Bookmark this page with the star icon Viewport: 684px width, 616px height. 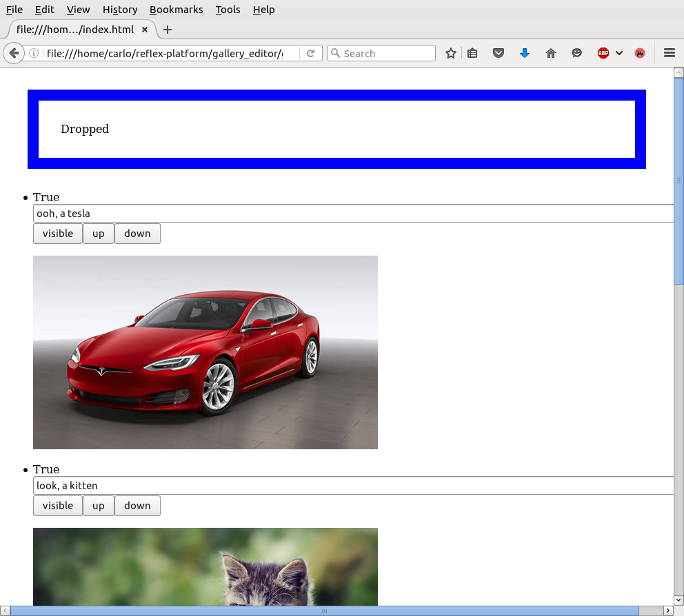pos(451,53)
